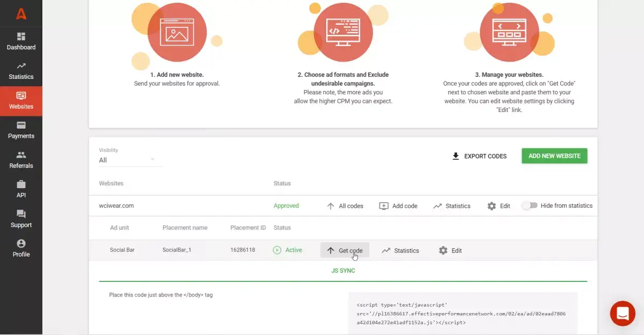Viewport: 644px width, 335px height.
Task: Click the Placement name column header
Action: click(x=185, y=228)
